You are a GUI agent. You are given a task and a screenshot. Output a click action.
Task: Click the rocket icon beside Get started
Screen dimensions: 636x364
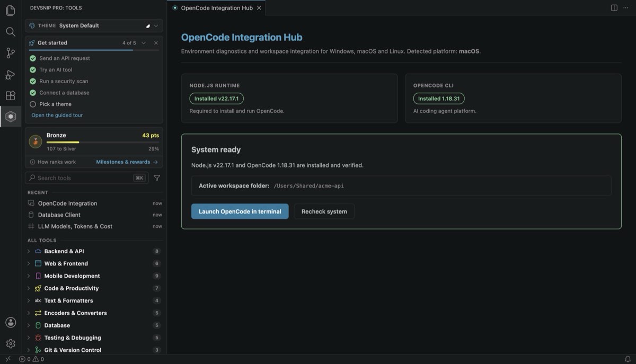(32, 43)
